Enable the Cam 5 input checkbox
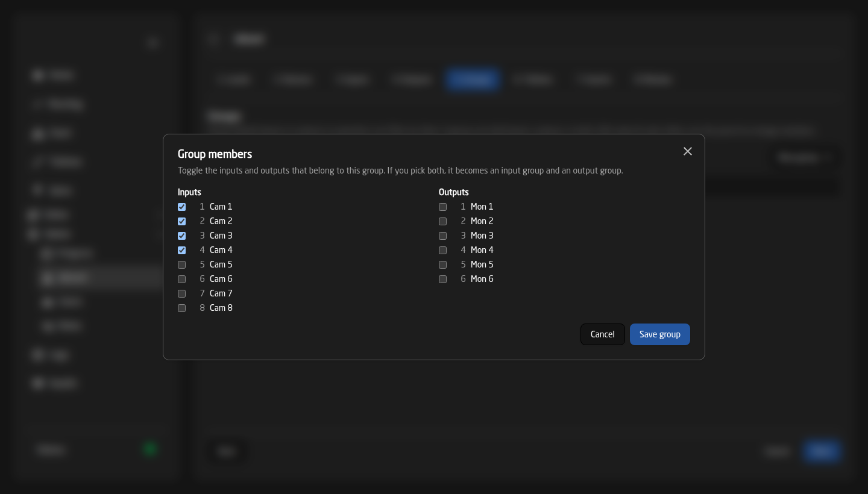 click(181, 264)
